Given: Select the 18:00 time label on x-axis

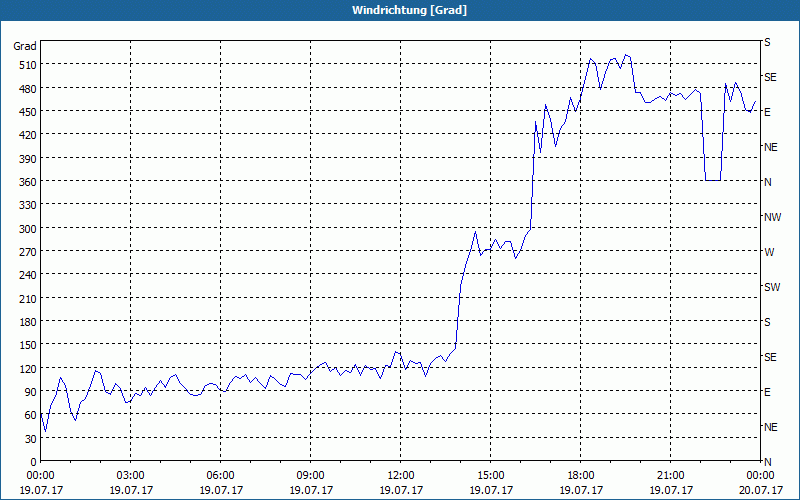Looking at the screenshot, I should tap(581, 476).
